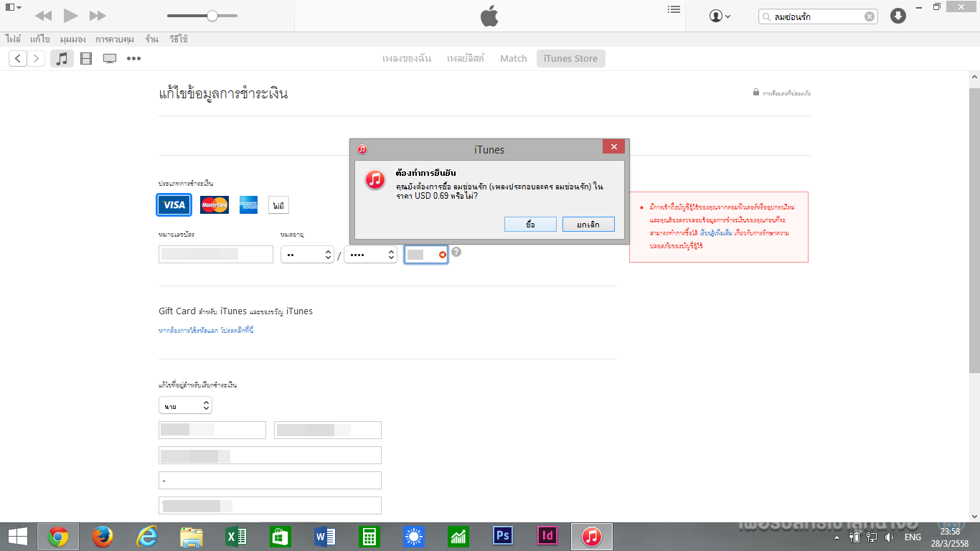The image size is (980, 551).
Task: Click the redeem code link under Gift Card
Action: tap(206, 330)
